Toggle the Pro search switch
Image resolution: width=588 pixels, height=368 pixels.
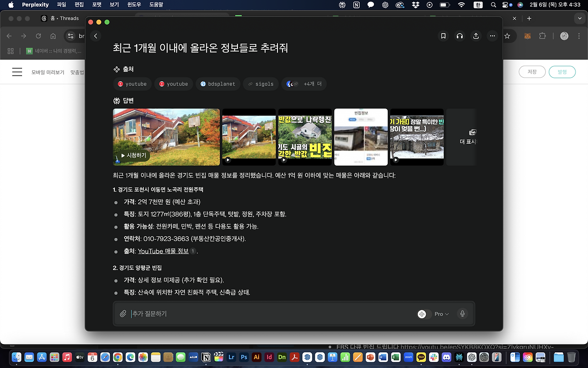coord(424,313)
